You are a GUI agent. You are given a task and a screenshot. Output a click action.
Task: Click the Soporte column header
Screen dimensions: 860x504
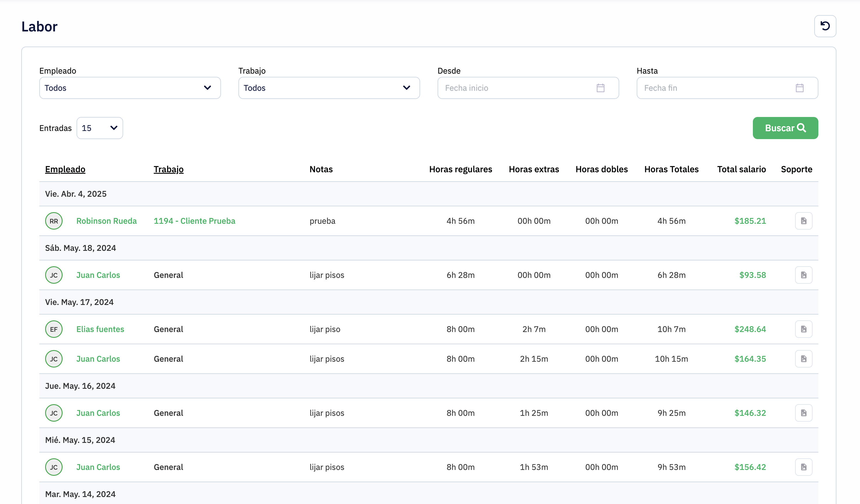click(x=797, y=169)
